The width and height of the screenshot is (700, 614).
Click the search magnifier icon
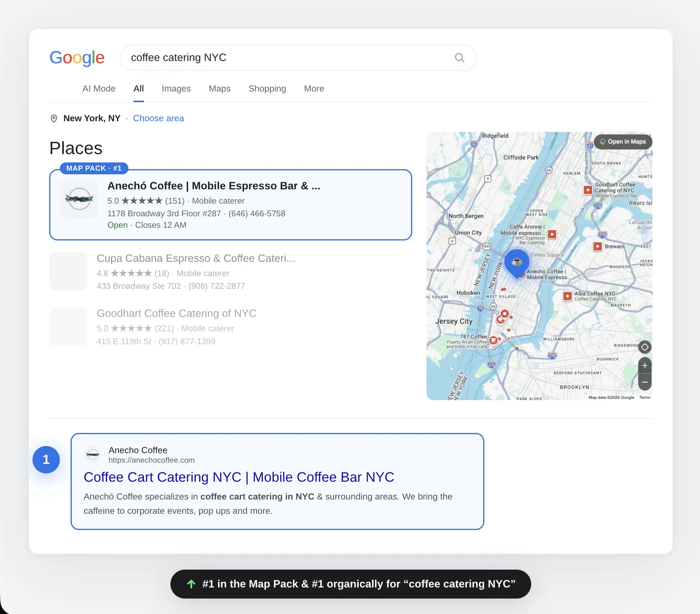[x=459, y=58]
